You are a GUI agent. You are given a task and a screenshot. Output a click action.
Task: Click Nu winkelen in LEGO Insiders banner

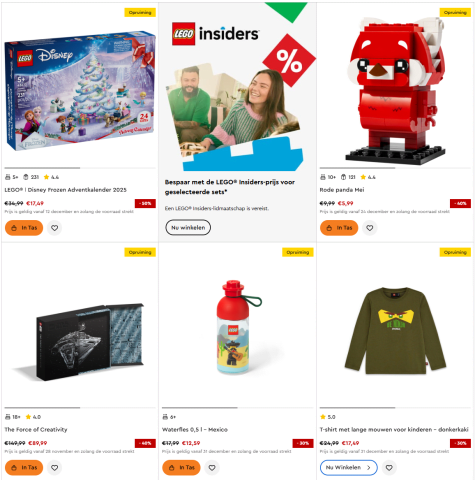coord(188,227)
